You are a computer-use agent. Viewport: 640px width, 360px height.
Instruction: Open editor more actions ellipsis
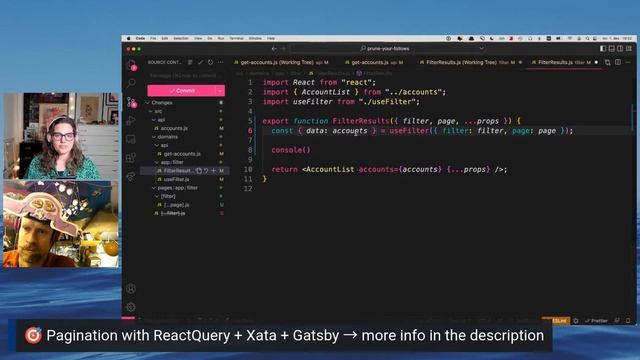(x=628, y=62)
